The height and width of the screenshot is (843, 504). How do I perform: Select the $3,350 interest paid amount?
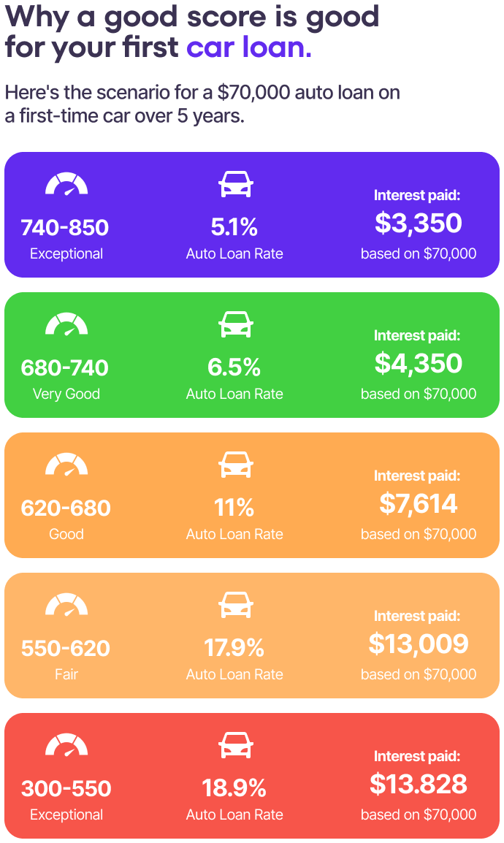[419, 223]
